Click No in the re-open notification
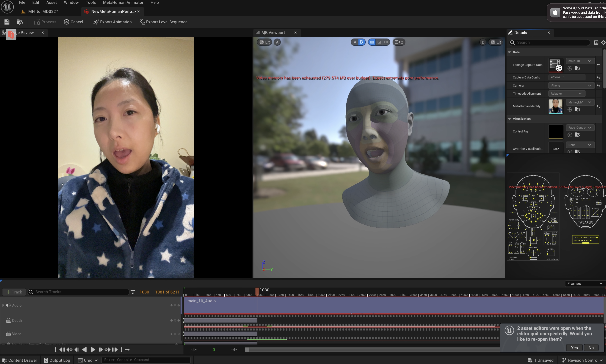The width and height of the screenshot is (606, 364). click(591, 348)
